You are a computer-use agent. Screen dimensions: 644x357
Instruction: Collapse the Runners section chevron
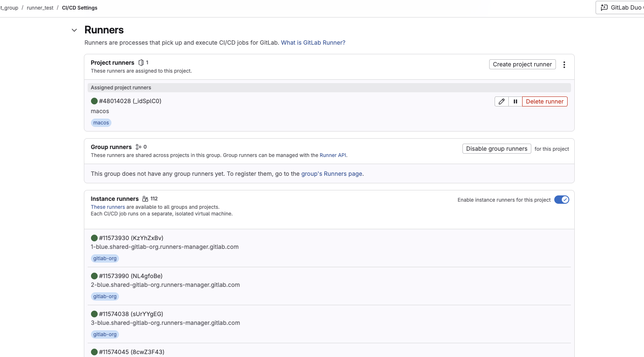[74, 30]
